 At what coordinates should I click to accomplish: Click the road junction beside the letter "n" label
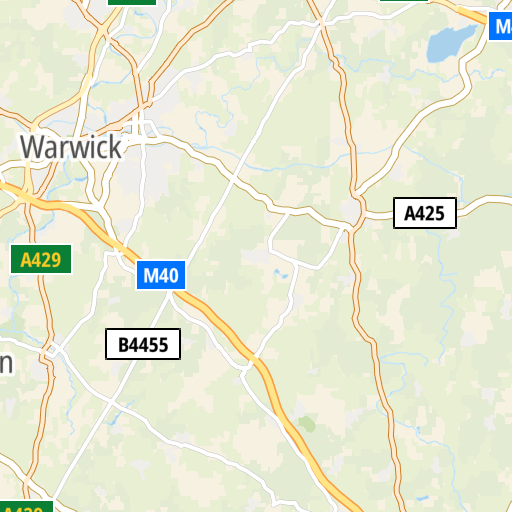(x=51, y=351)
